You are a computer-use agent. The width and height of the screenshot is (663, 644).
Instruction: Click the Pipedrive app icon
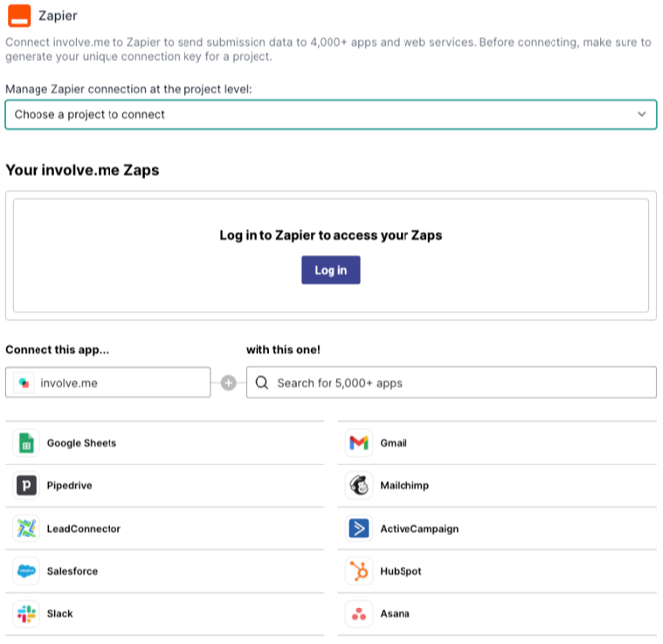(27, 485)
